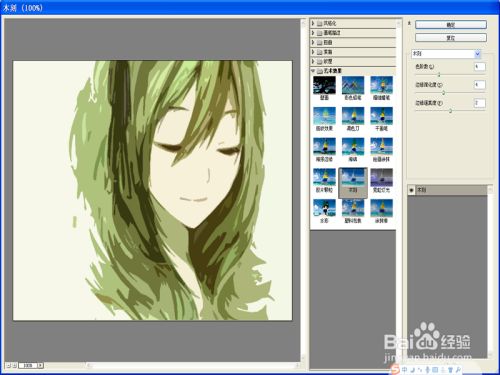Click the 色阶数 (levels) value field
Viewport: 500px width, 375px height.
tap(480, 66)
